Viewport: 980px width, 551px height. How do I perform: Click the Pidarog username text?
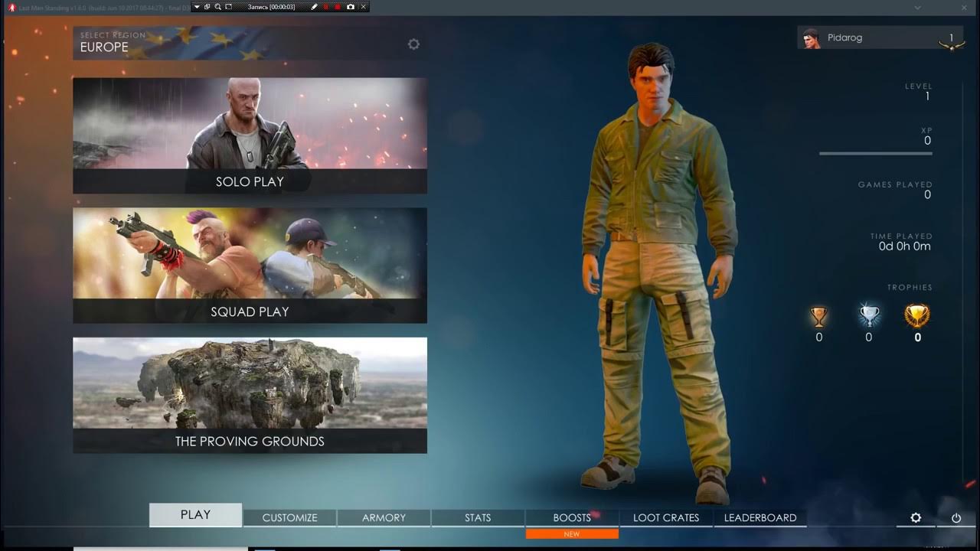point(844,37)
